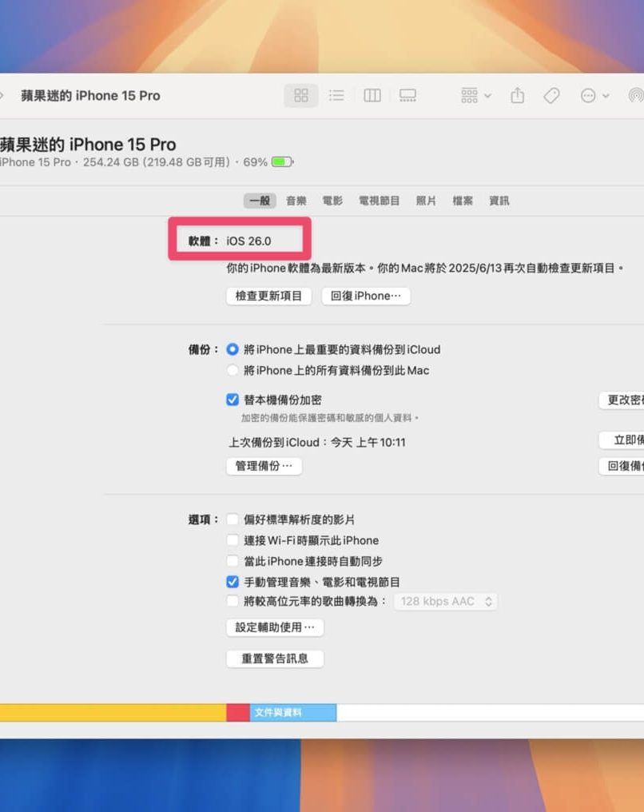The height and width of the screenshot is (812, 644).
Task: Click the battery icon next to 69%
Action: (x=281, y=162)
